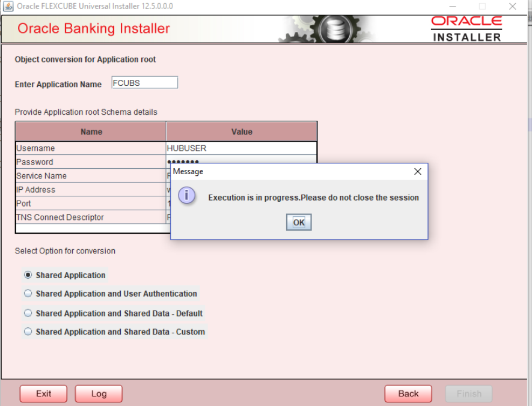Close the Message dialog with the X
This screenshot has width=532, height=406.
[x=418, y=171]
